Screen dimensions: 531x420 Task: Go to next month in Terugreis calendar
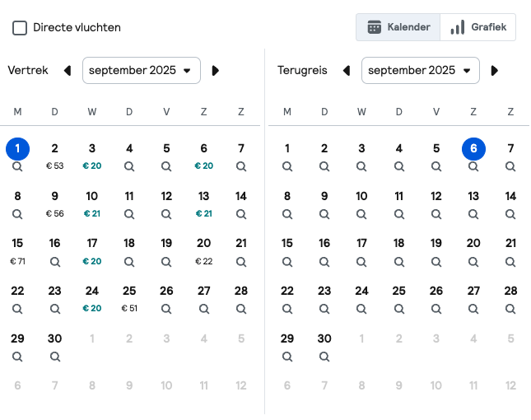coord(495,71)
